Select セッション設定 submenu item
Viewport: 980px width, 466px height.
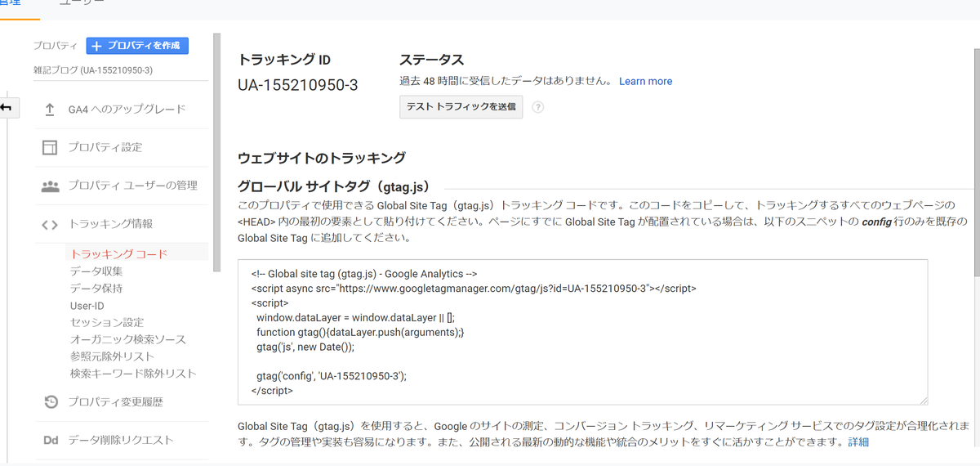click(x=107, y=323)
